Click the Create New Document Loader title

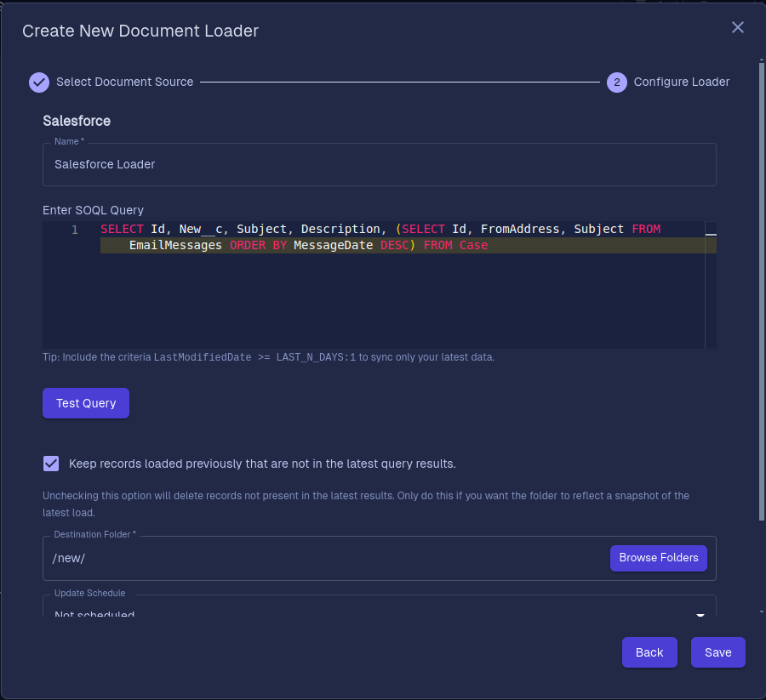point(140,31)
